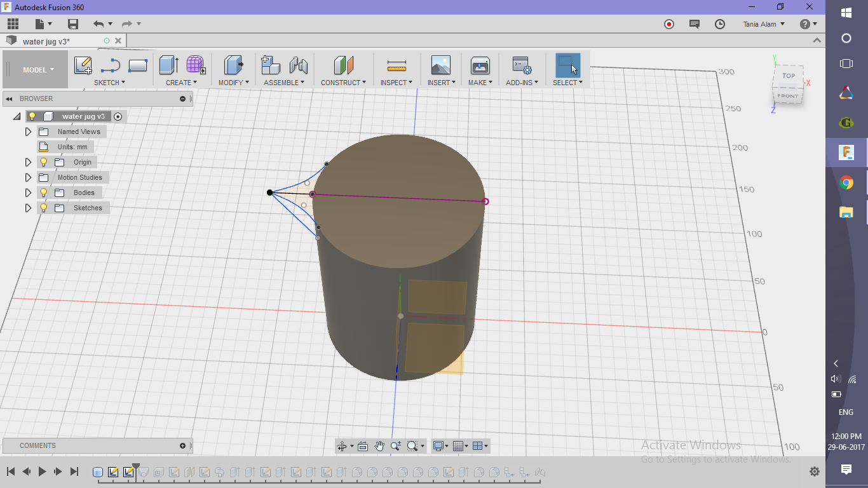
Task: Redo the last undone action
Action: 126,24
